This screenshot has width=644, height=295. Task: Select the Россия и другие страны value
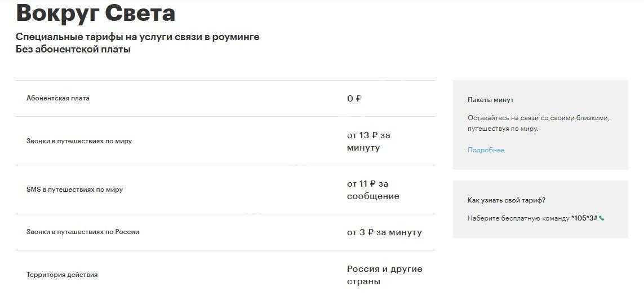384,275
